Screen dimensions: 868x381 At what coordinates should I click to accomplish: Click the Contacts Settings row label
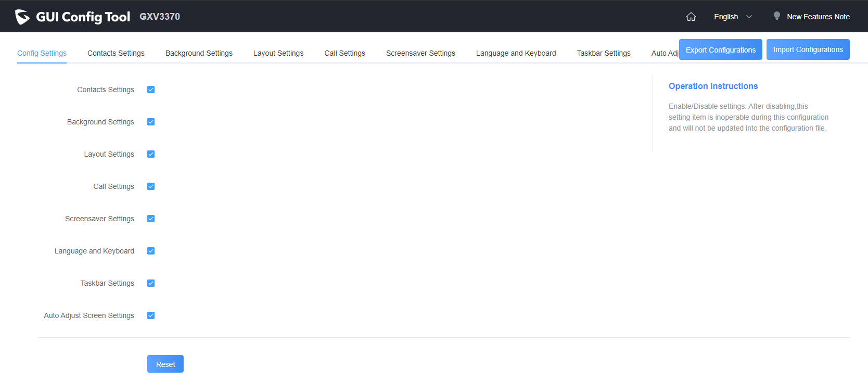tap(106, 90)
